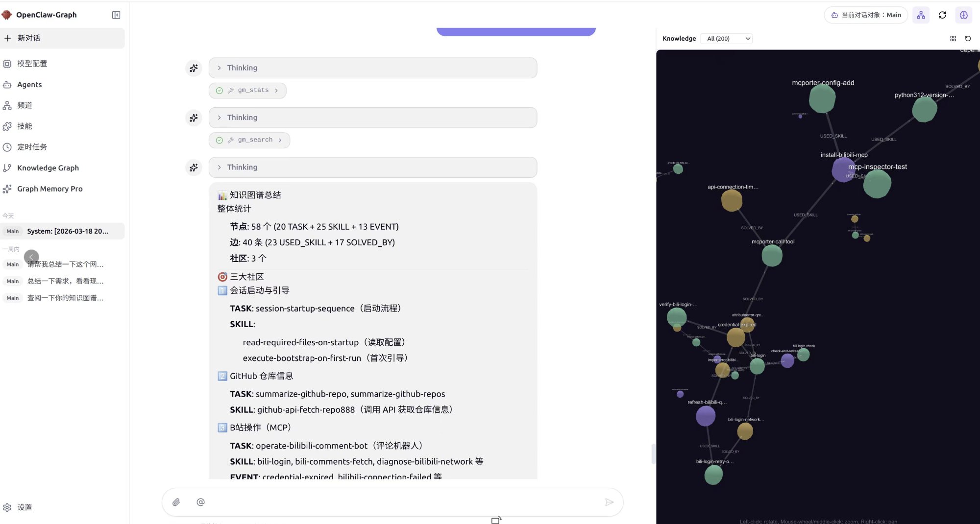This screenshot has height=524, width=980.
Task: Open the Knowledge Graph panel from sidebar
Action: click(48, 167)
